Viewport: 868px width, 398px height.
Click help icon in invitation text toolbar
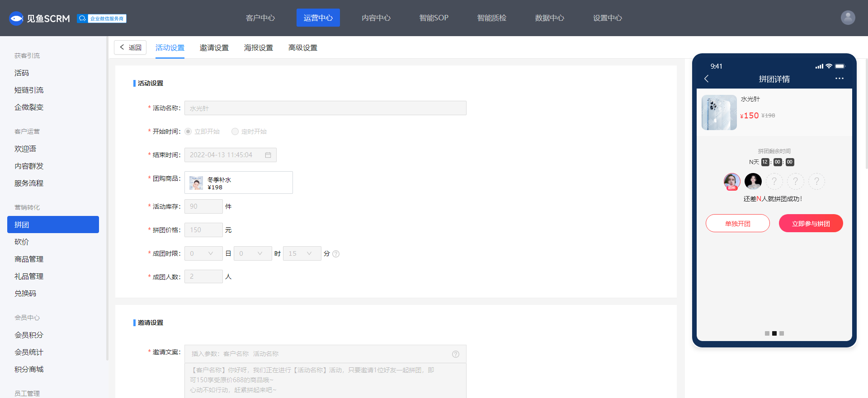(x=456, y=354)
